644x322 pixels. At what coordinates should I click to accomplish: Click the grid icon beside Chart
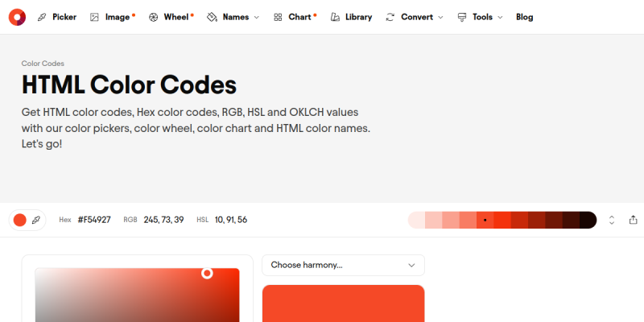(278, 17)
